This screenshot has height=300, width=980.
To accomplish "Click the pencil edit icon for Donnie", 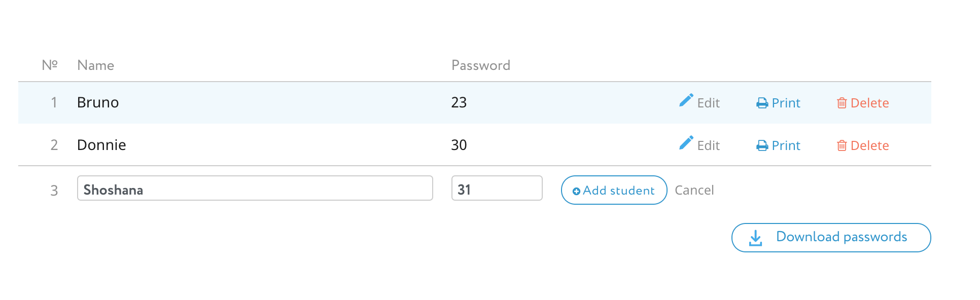I will click(x=686, y=143).
